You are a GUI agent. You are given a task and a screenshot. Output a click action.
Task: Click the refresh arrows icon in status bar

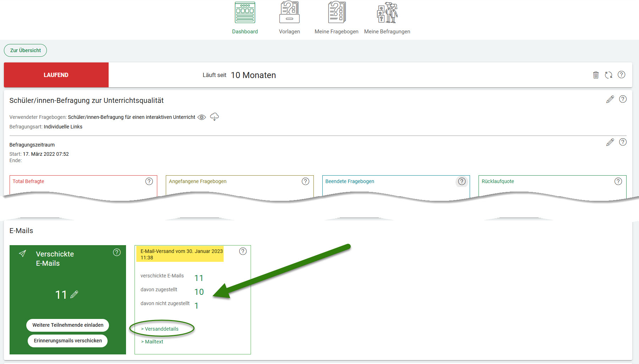click(608, 75)
